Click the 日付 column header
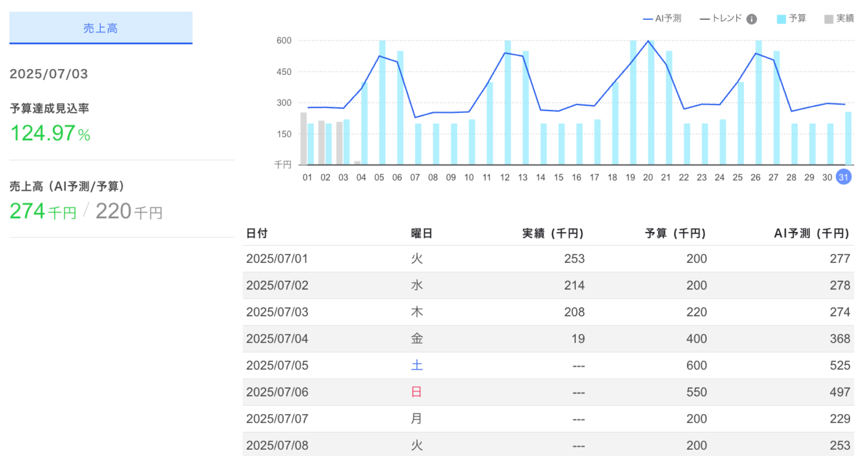 click(257, 234)
